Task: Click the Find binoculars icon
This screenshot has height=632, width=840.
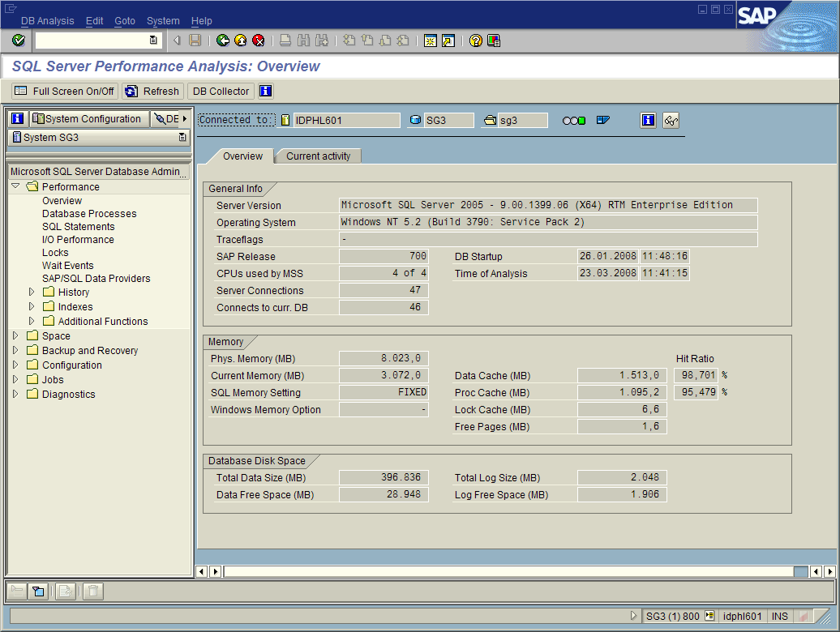Action: pos(304,41)
